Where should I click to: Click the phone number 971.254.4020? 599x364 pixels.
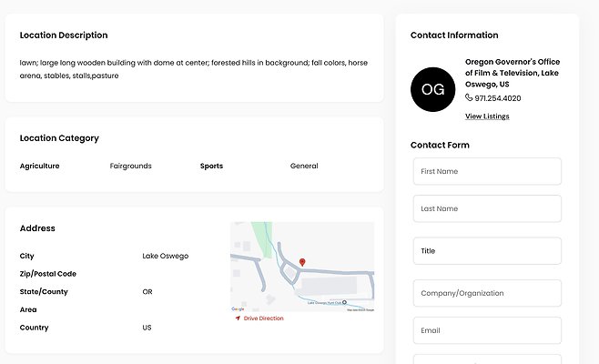pyautogui.click(x=498, y=98)
